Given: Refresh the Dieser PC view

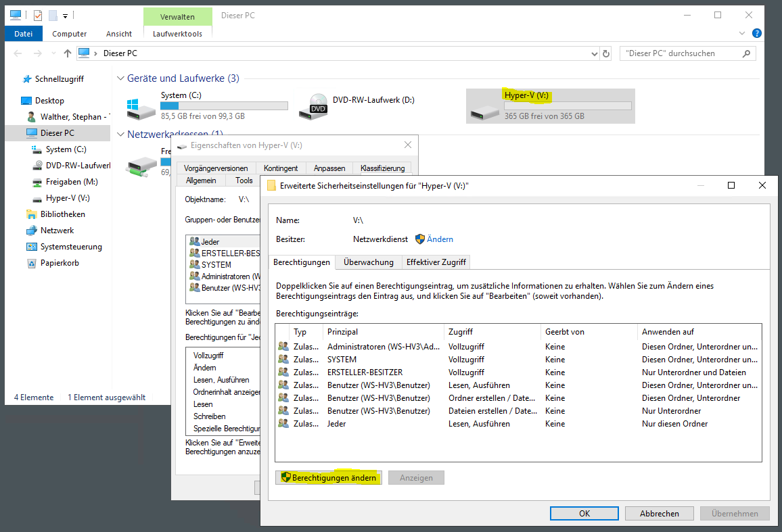Looking at the screenshot, I should [x=606, y=54].
